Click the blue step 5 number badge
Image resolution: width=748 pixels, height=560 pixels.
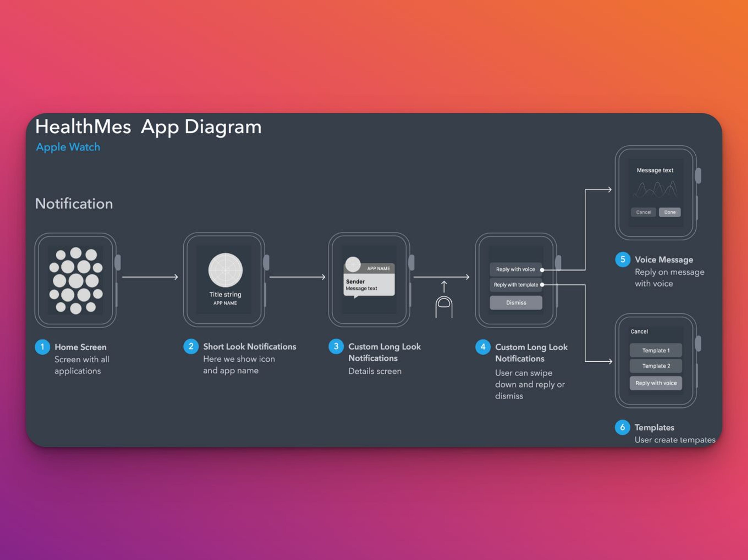623,259
